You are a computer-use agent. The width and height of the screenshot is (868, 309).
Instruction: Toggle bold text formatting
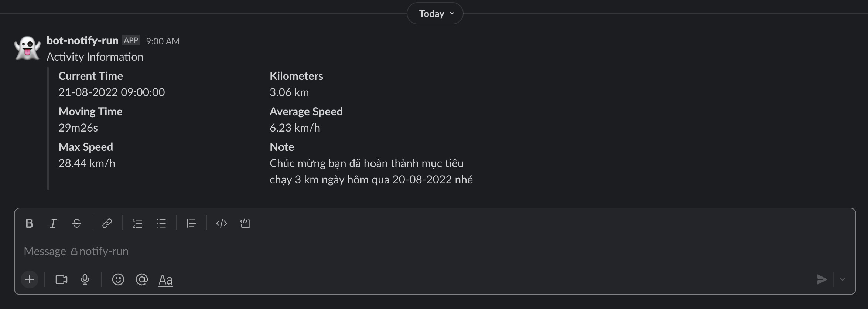point(29,223)
